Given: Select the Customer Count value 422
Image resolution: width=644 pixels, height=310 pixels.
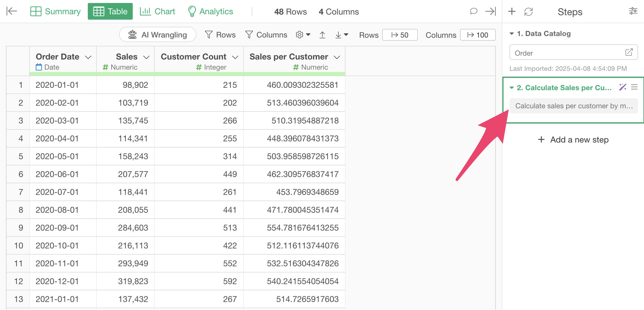Looking at the screenshot, I should (199, 246).
